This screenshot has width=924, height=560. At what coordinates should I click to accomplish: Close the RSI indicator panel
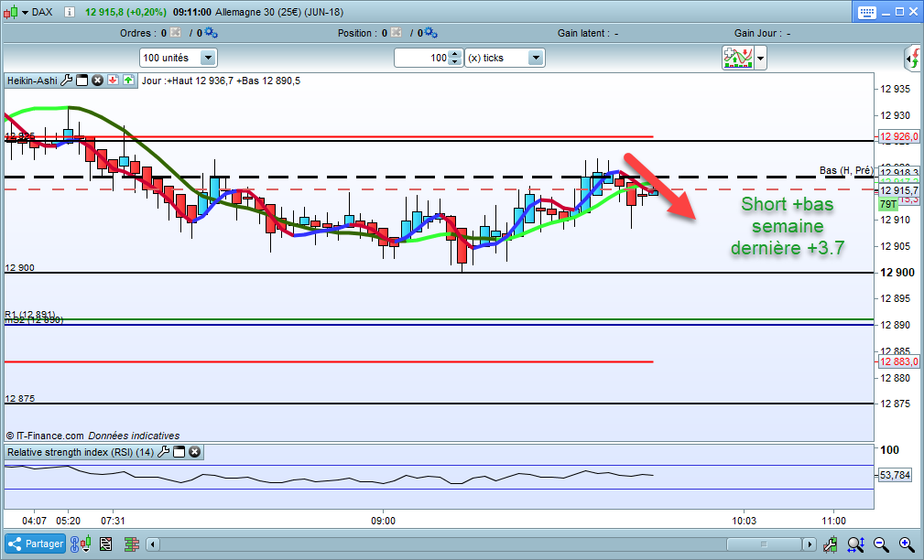(194, 452)
